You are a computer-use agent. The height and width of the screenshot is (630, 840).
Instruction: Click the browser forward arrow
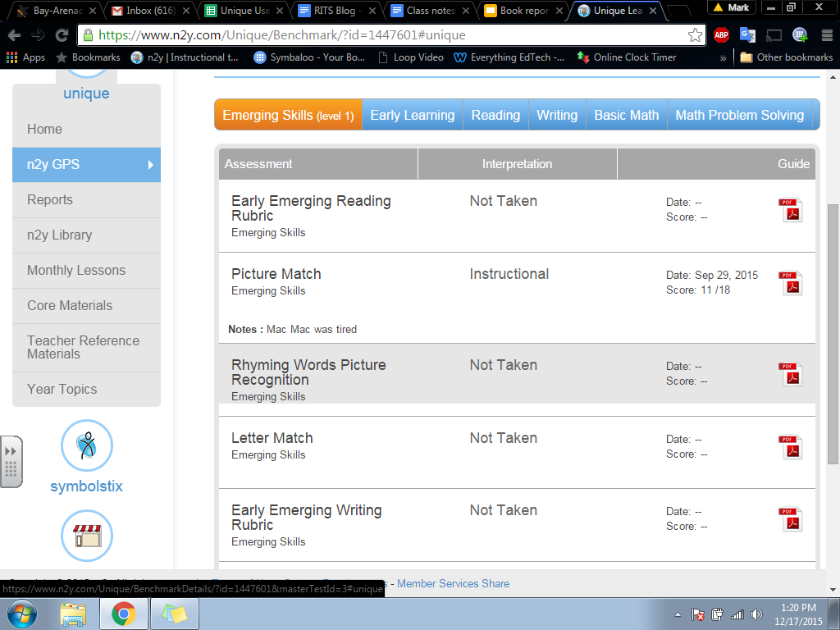38,35
